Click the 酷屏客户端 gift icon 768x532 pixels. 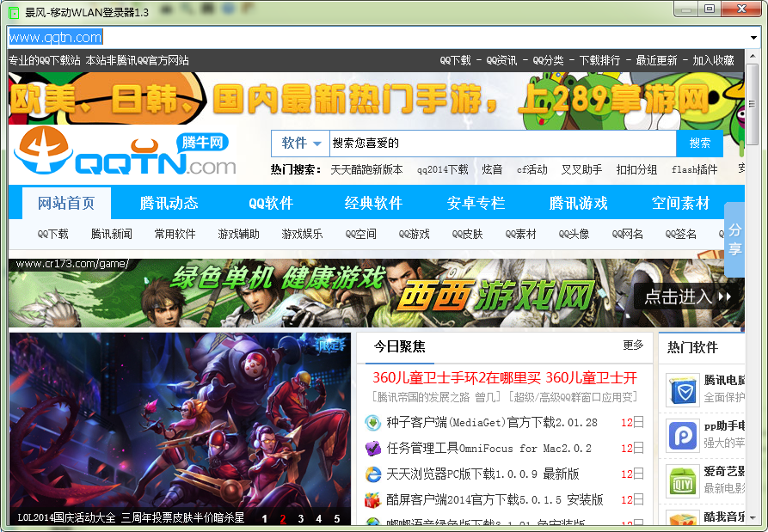click(372, 499)
